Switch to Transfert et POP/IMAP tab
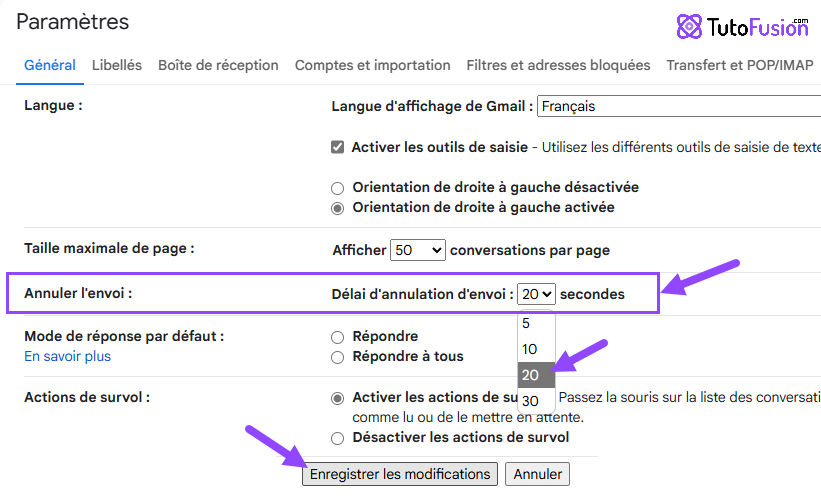 coord(740,65)
